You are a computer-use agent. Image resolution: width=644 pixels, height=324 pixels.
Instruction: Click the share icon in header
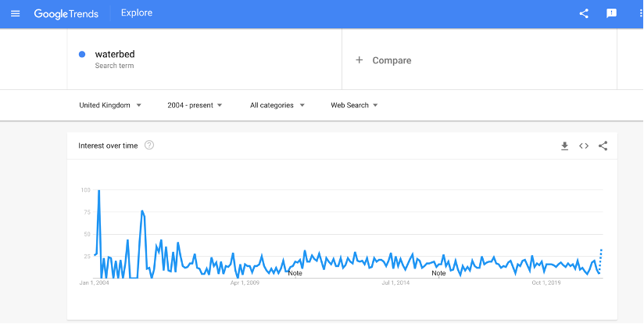pos(584,13)
